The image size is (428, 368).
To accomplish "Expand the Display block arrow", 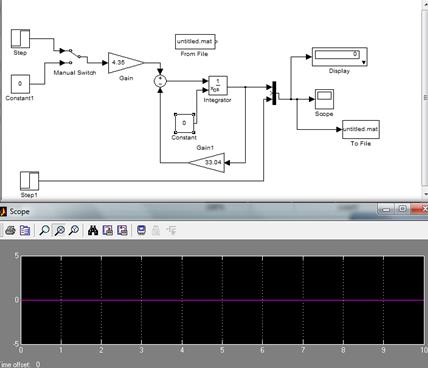I will (364, 62).
